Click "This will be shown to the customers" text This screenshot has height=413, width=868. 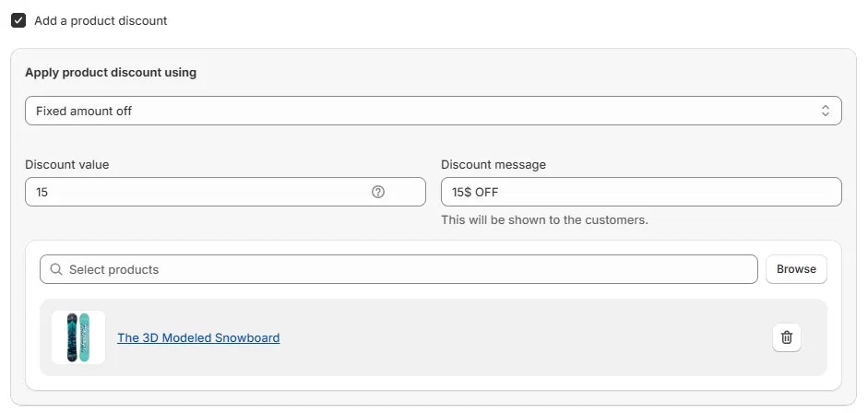tap(544, 220)
